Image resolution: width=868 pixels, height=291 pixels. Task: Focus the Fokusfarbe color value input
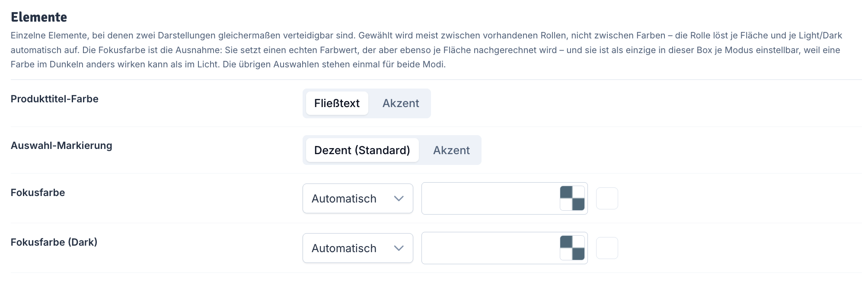click(x=490, y=199)
